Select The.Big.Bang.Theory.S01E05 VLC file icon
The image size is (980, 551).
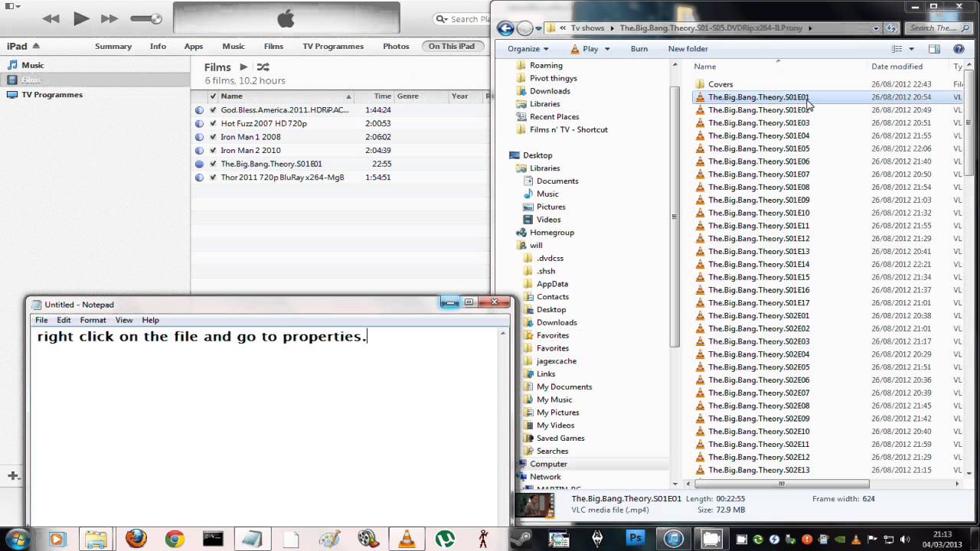700,148
